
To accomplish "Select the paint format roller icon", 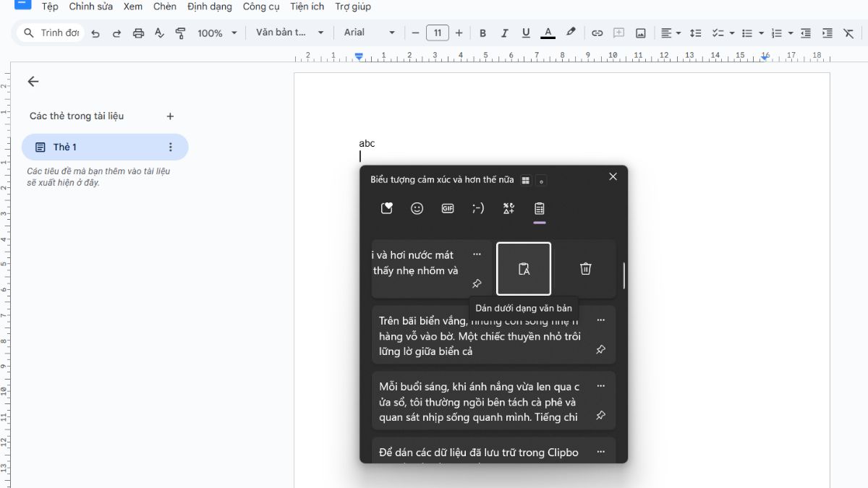I will click(181, 33).
